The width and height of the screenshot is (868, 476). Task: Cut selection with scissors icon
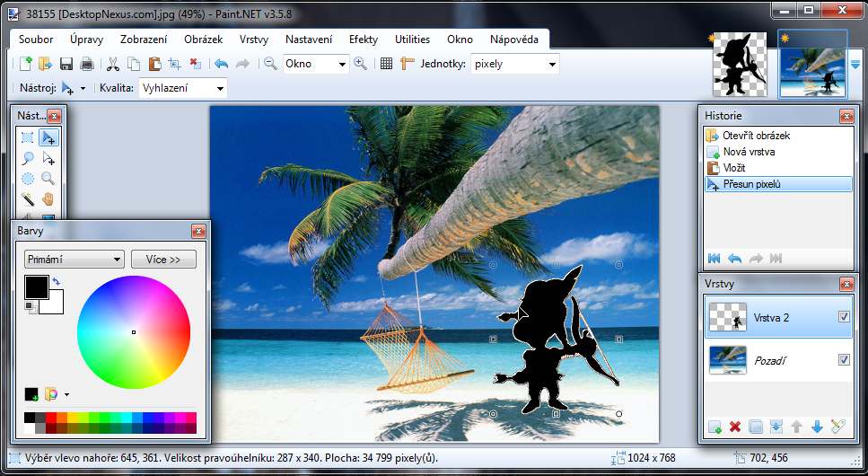click(x=113, y=64)
